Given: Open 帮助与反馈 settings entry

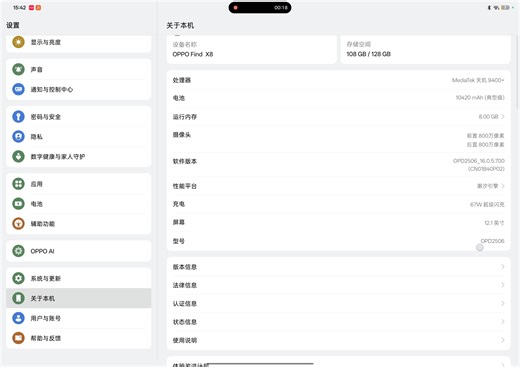Looking at the screenshot, I should pos(79,338).
